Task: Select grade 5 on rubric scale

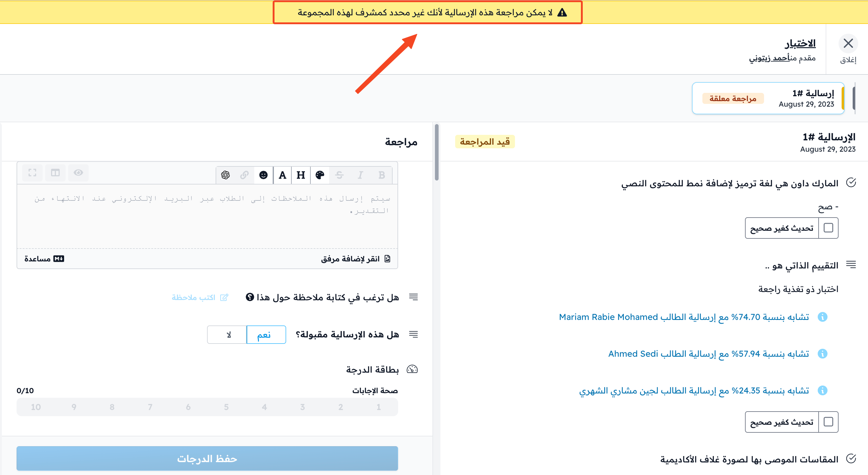Action: tap(226, 407)
